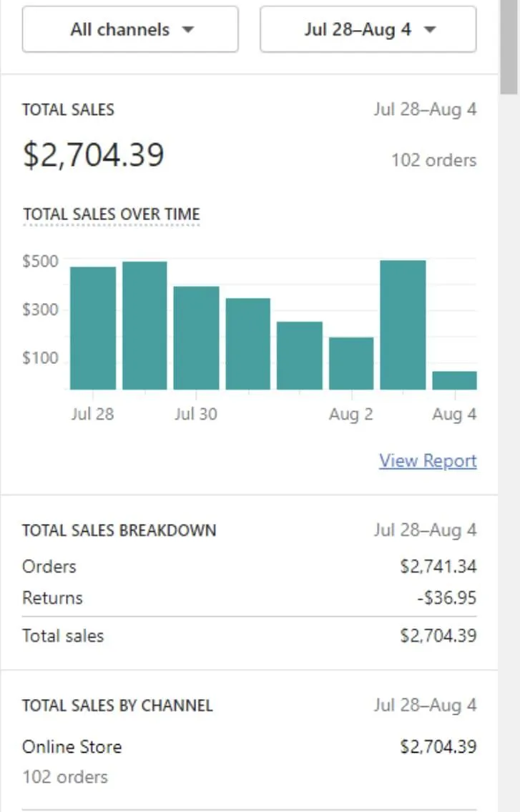520x812 pixels.
Task: Click the short Aug 4 sales bar
Action: [x=454, y=380]
